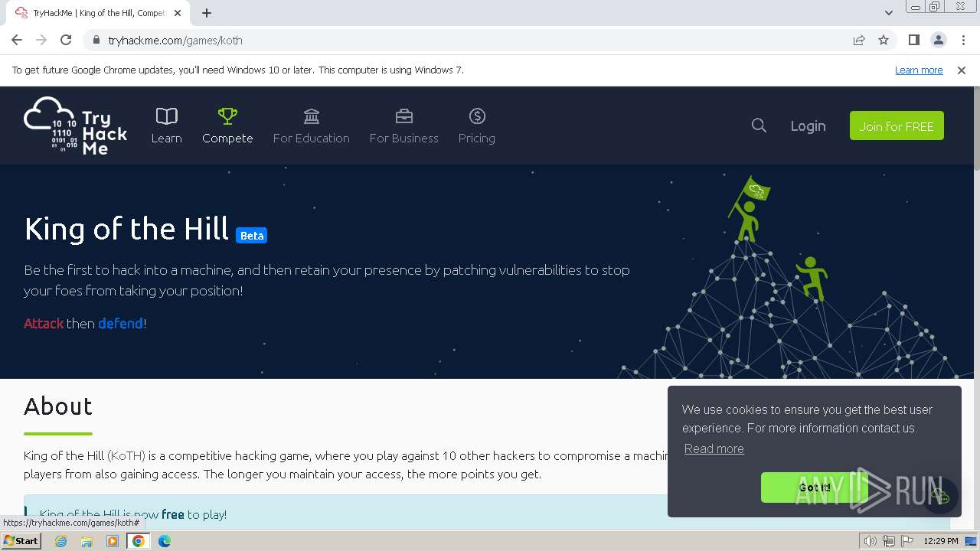Go forward with browser forward arrow
Screen dimensions: 980x551
click(41, 40)
